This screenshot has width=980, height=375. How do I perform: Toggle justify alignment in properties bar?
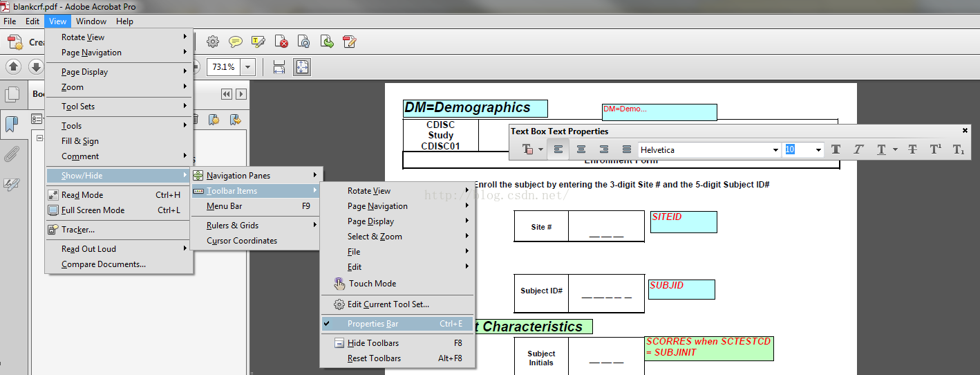(x=627, y=149)
